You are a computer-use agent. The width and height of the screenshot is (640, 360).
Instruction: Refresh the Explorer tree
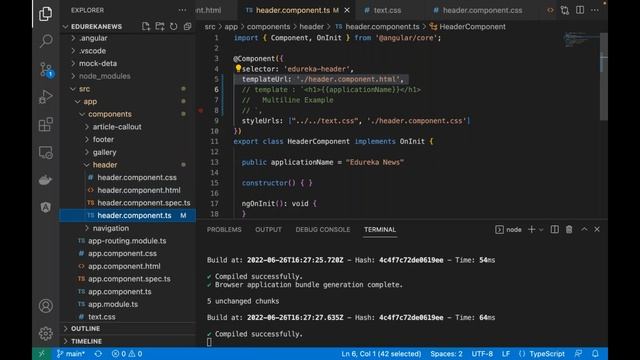pyautogui.click(x=173, y=27)
